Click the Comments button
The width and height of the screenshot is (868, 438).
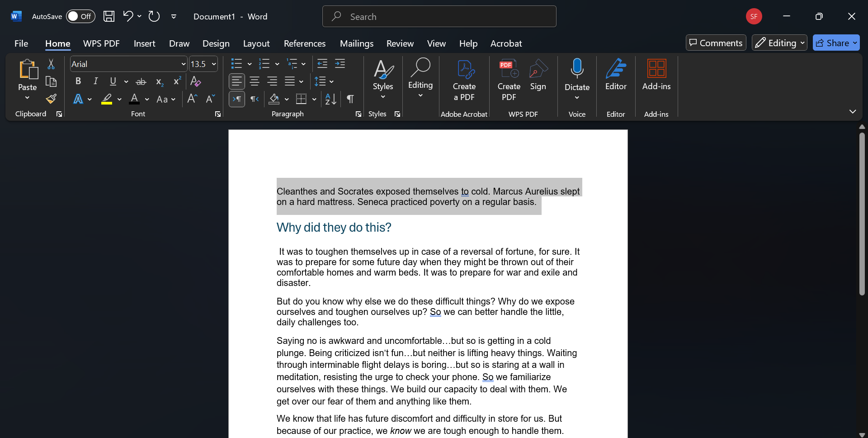pos(716,43)
